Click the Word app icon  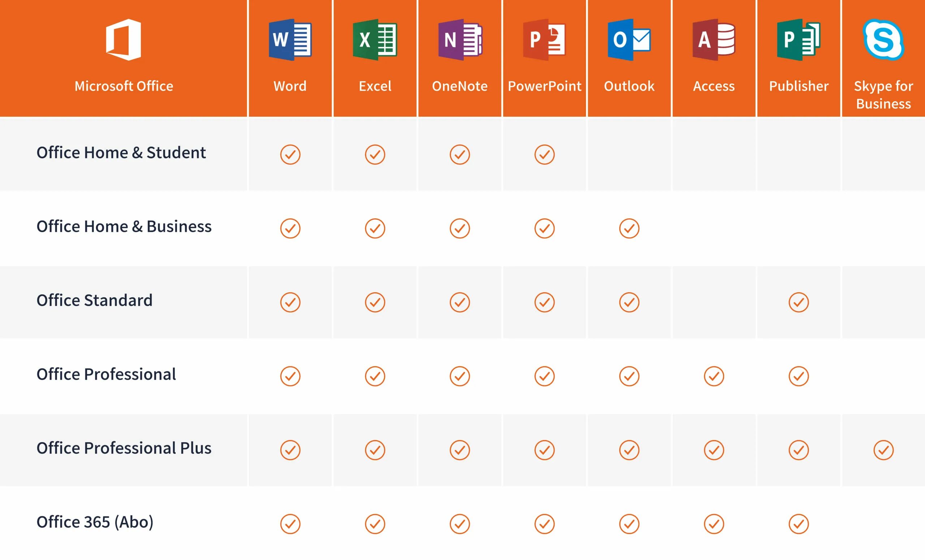point(290,40)
